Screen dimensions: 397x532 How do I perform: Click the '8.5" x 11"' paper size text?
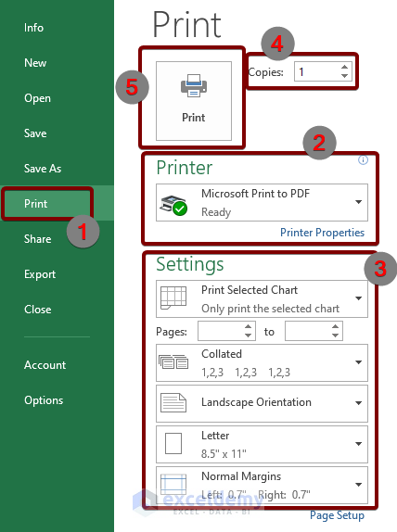(224, 453)
